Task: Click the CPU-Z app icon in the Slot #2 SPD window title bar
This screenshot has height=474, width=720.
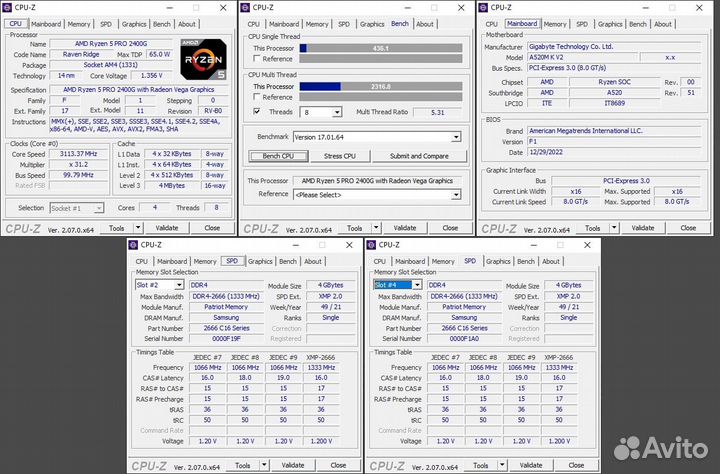Action: click(133, 245)
